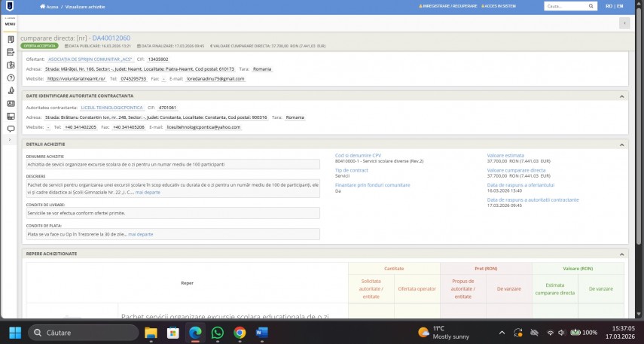This screenshot has width=644, height=344.
Task: Click the help question mark sidebar icon
Action: click(x=11, y=78)
